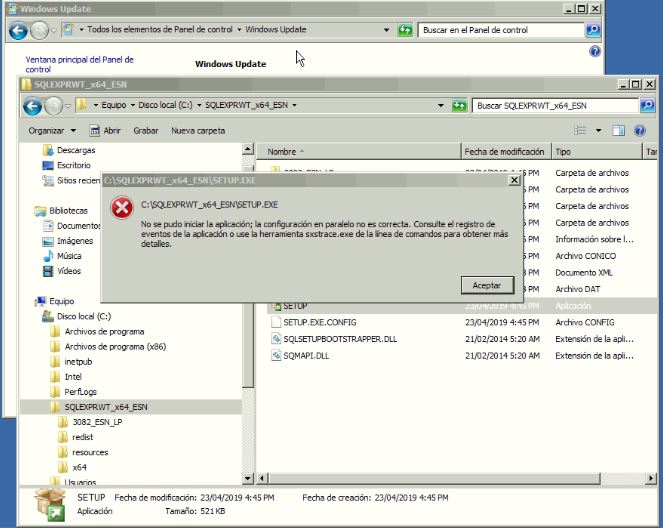Open Bibliotecas in the navigation pane

coord(61,211)
